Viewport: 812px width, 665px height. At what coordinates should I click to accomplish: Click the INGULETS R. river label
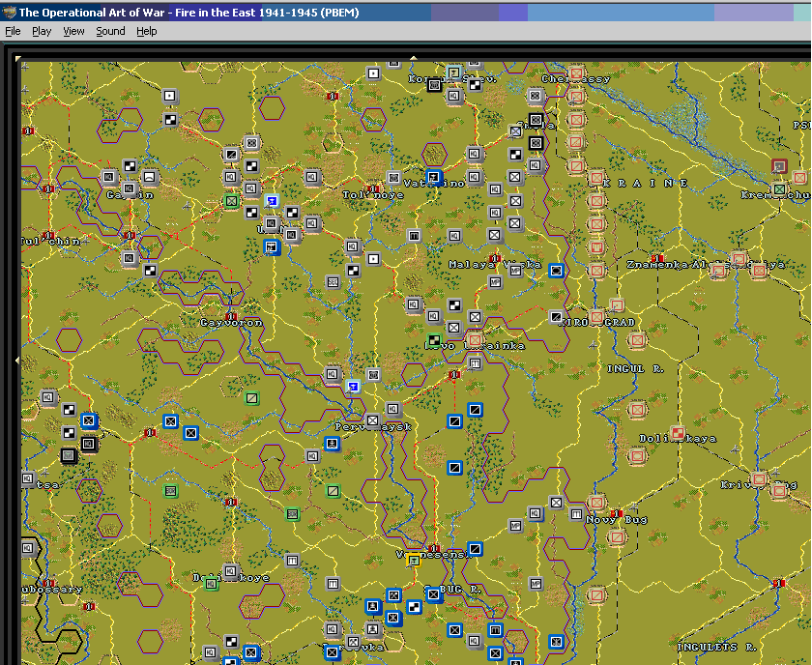[x=716, y=647]
